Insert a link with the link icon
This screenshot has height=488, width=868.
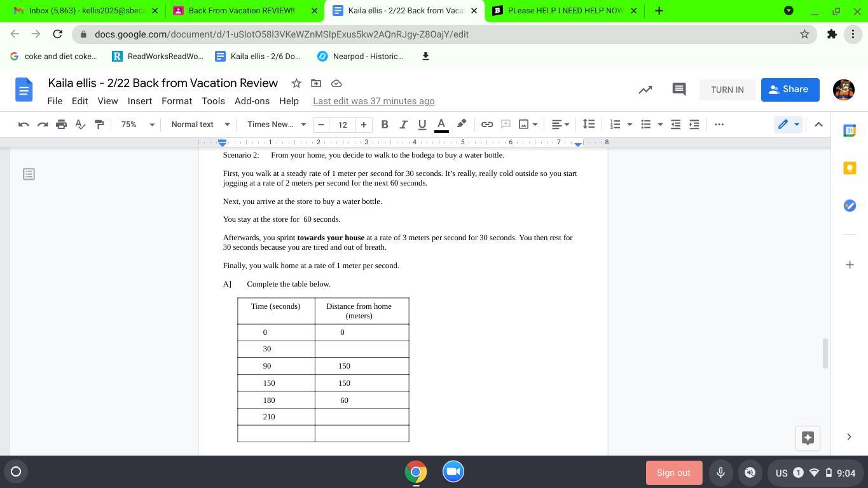(487, 125)
